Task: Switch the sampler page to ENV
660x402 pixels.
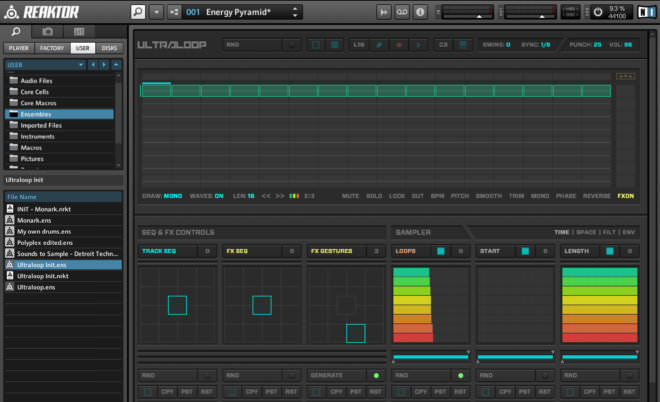Action: (628, 232)
